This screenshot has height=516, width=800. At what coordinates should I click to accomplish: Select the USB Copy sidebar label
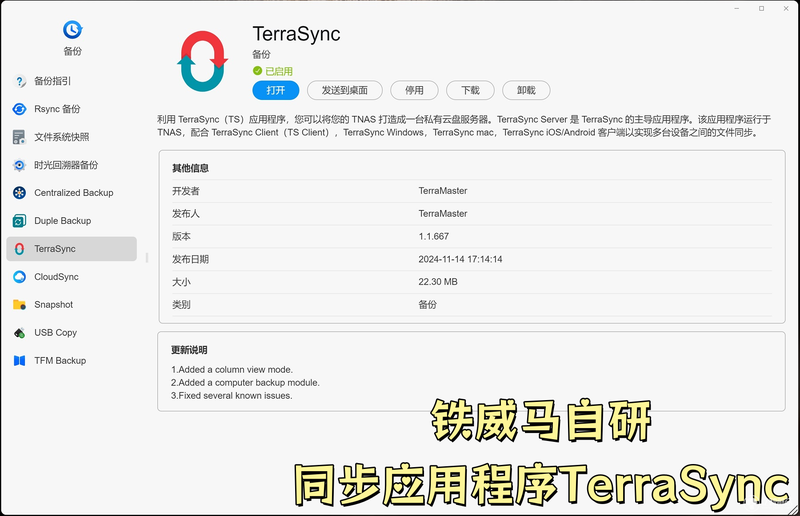[56, 333]
